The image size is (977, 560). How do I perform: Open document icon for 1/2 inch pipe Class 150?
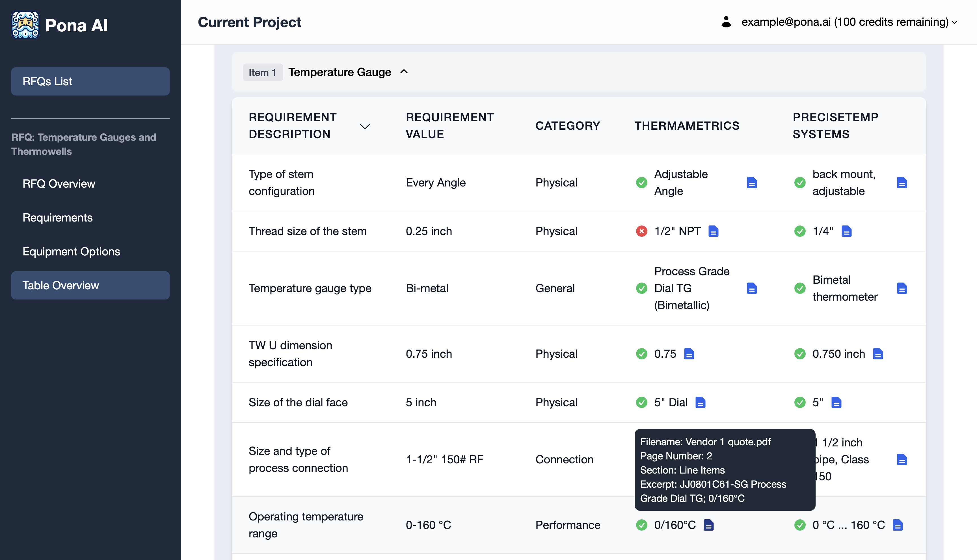click(902, 459)
